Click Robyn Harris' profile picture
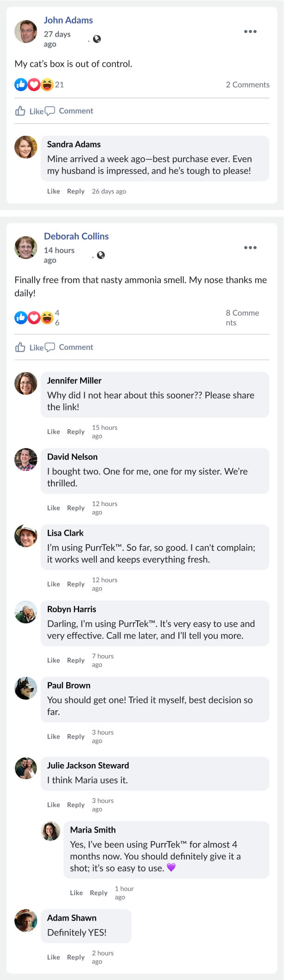This screenshot has width=284, height=980. [25, 612]
